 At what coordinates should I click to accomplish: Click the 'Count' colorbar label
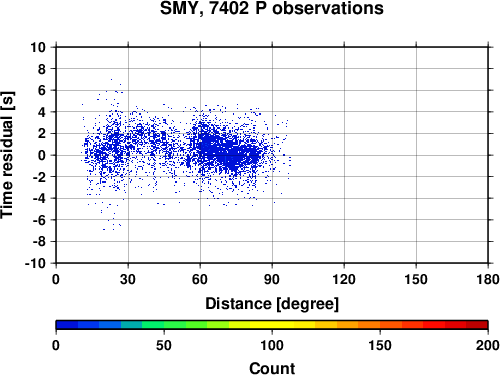(x=272, y=368)
